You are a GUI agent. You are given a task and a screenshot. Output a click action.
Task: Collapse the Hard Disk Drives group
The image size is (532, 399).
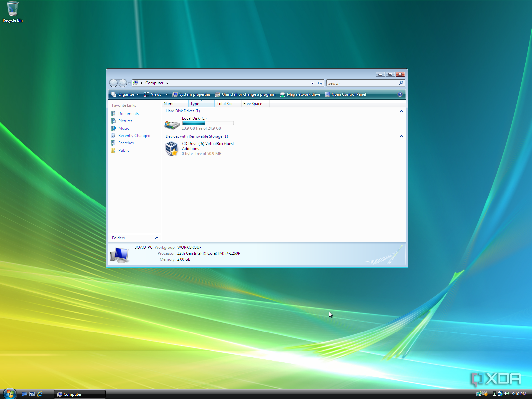tap(401, 111)
